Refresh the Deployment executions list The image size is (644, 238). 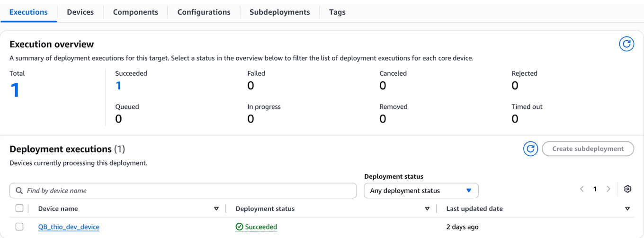coord(530,149)
